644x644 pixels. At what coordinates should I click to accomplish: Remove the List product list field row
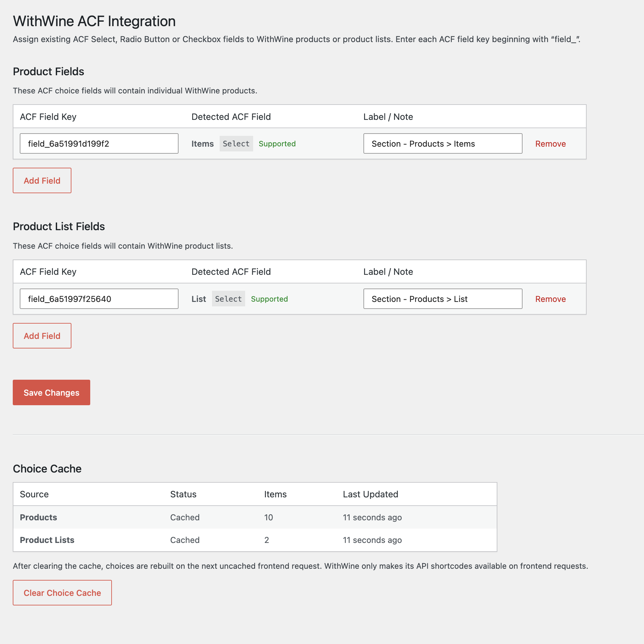[550, 299]
